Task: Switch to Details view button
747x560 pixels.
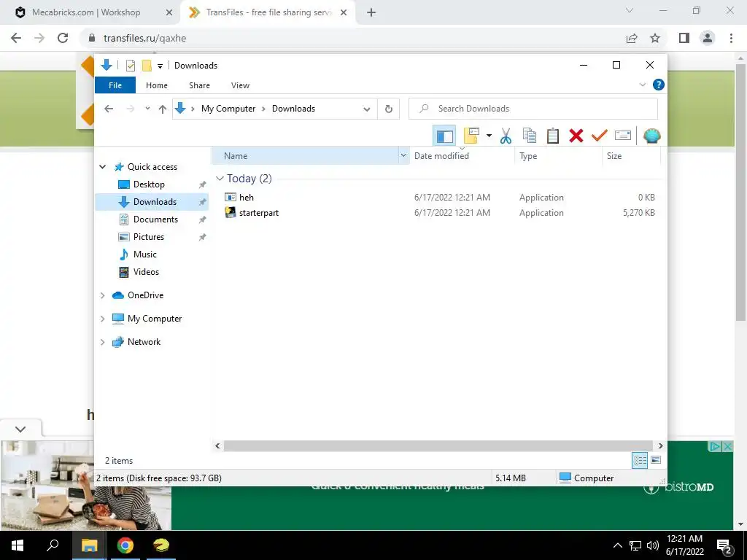Action: (x=640, y=460)
